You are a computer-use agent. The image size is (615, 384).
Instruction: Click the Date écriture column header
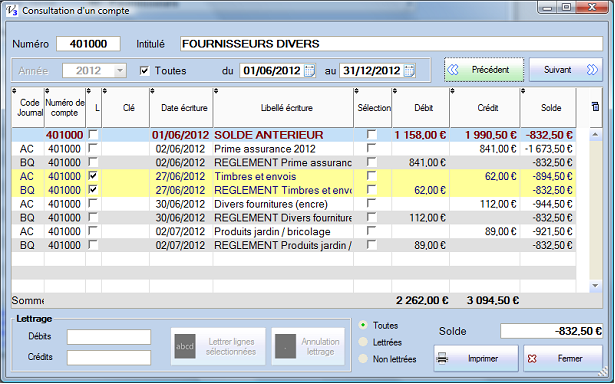click(x=182, y=108)
